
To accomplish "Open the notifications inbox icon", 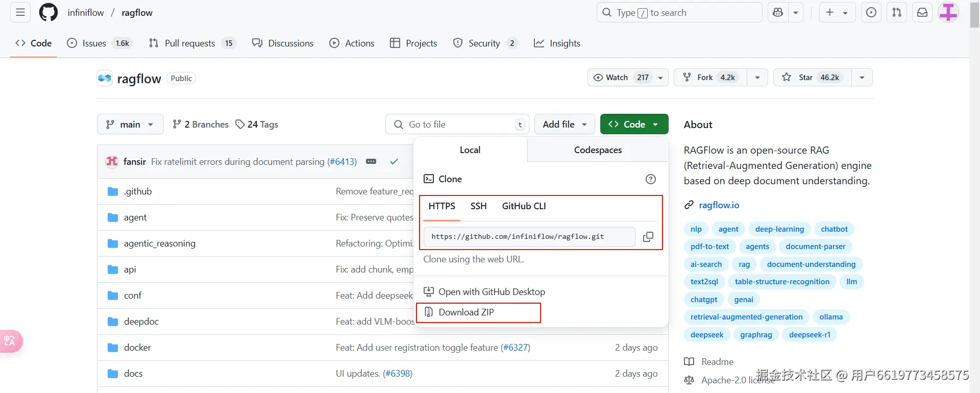I will click(922, 12).
